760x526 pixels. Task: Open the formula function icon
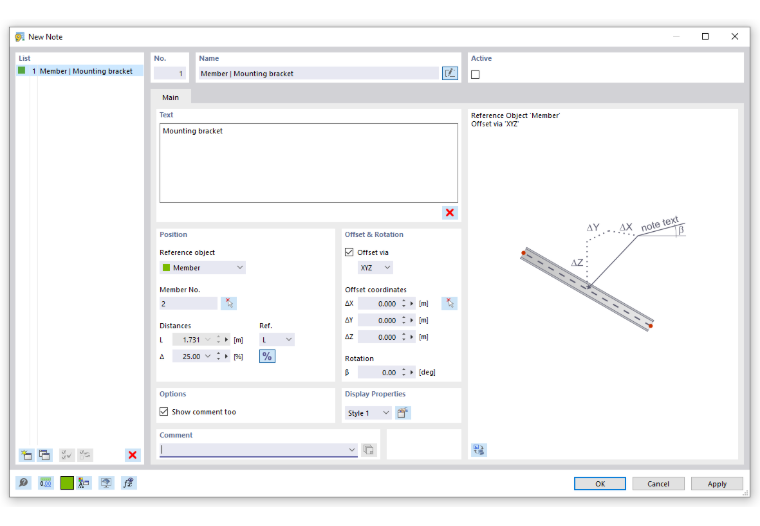click(128, 483)
